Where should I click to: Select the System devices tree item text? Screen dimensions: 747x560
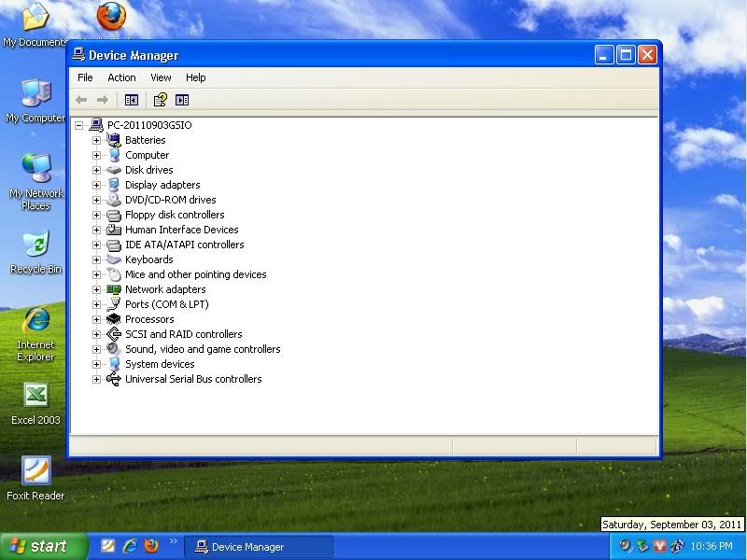tap(160, 364)
